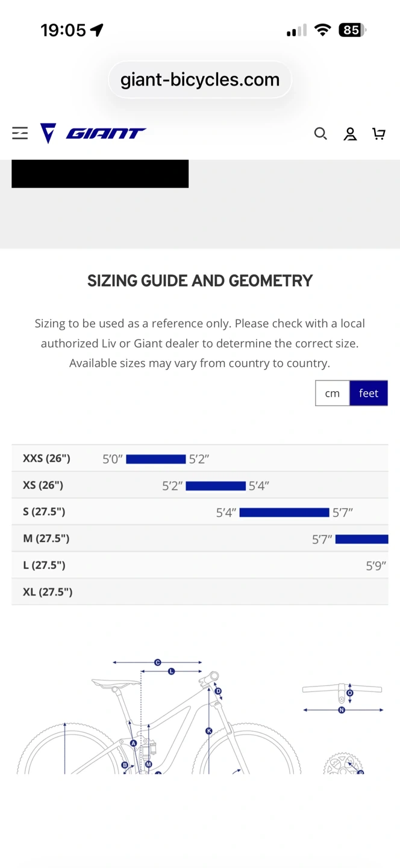Tap the blue S size height bar

(x=284, y=512)
